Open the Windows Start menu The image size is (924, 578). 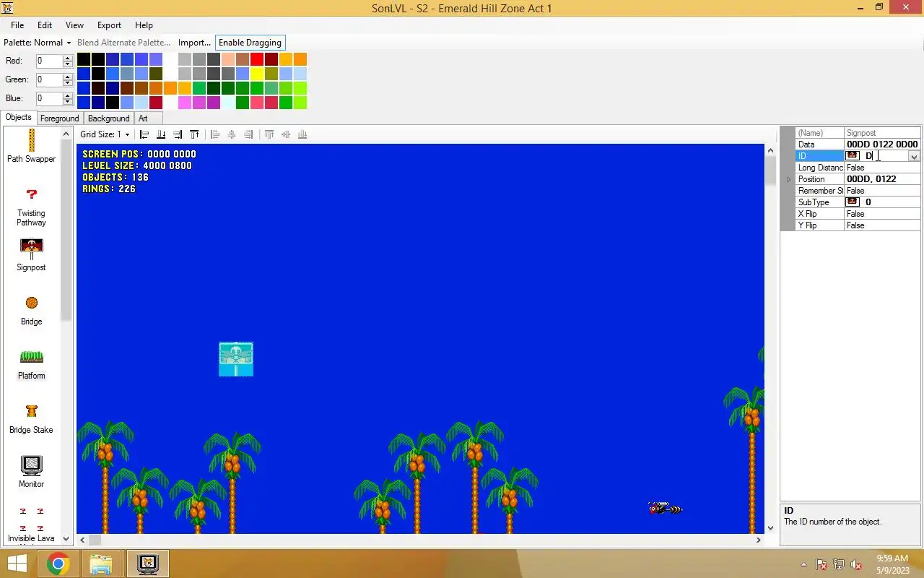(x=17, y=564)
